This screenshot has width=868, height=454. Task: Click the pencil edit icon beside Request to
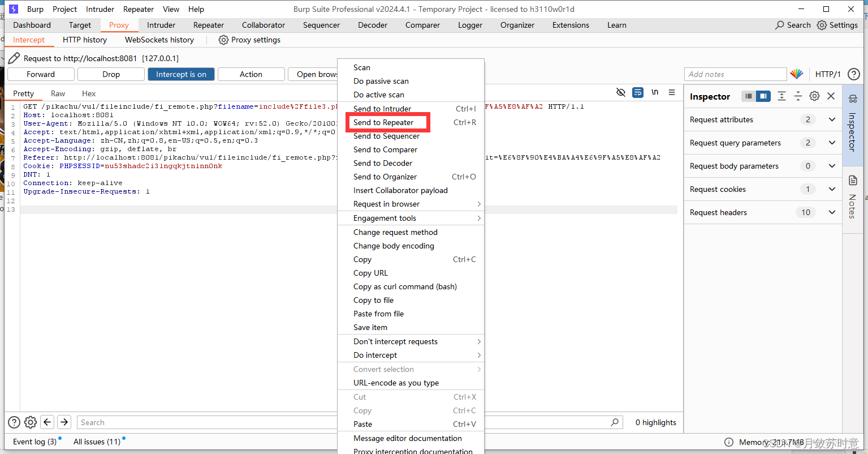pos(14,58)
